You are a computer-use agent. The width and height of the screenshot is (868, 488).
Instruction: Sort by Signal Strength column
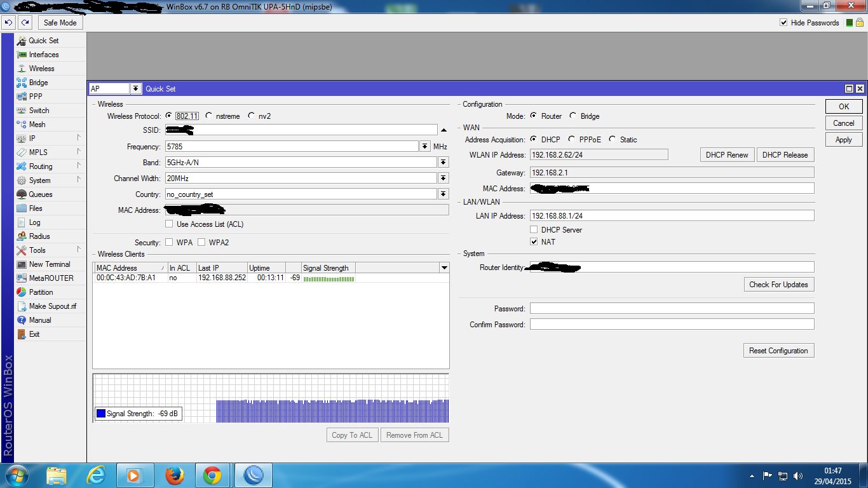pos(329,268)
